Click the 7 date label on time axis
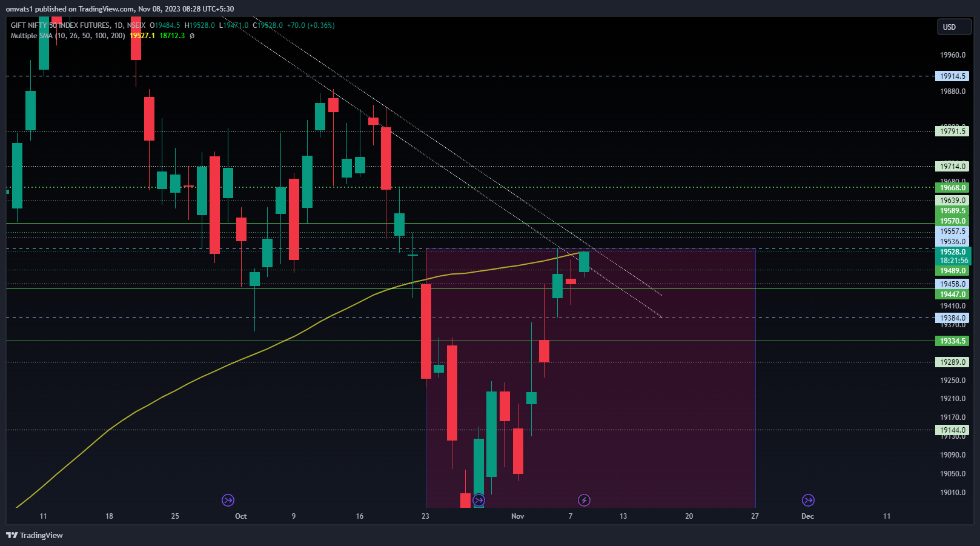The width and height of the screenshot is (980, 546). tap(571, 516)
